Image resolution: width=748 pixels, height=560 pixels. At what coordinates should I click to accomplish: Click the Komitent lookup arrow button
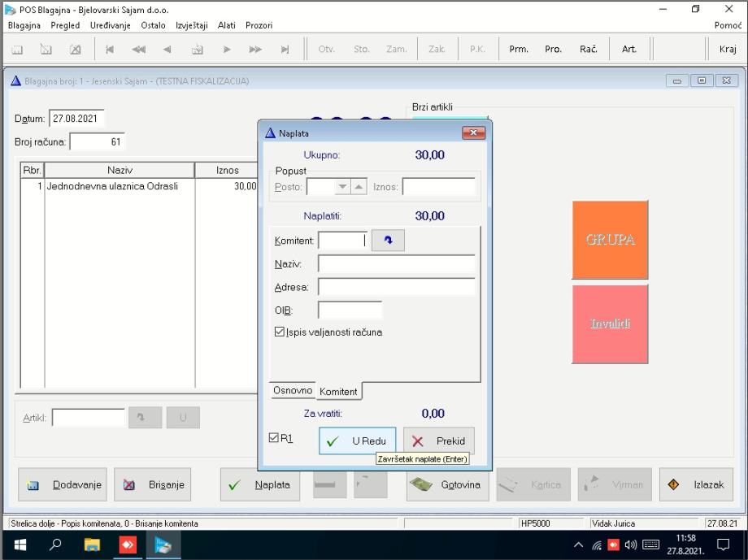click(388, 241)
